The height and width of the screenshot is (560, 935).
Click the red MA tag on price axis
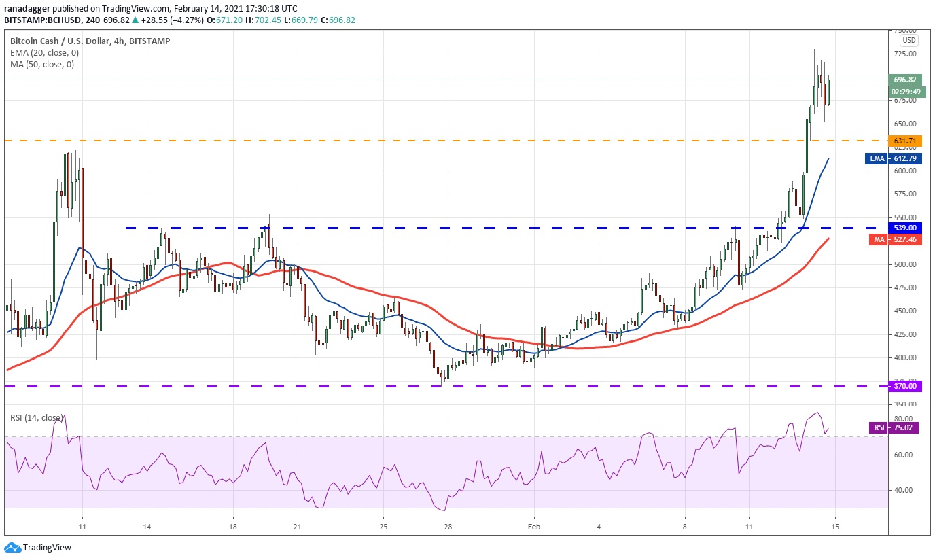point(879,239)
